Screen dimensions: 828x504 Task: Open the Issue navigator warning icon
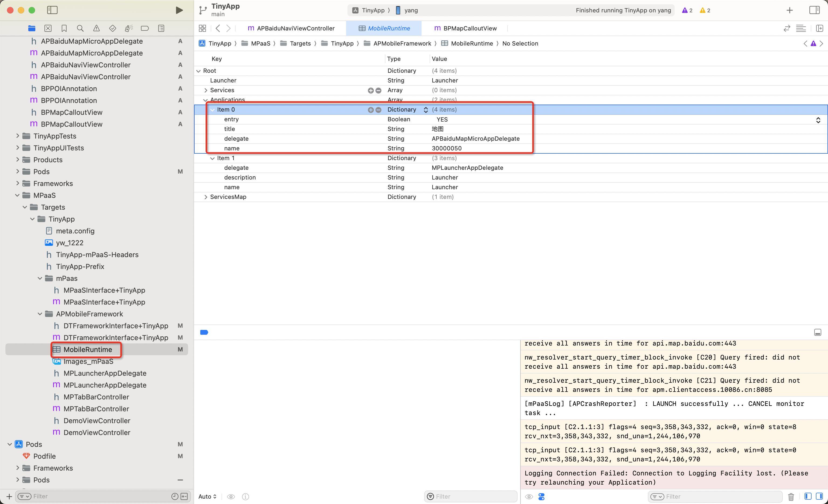pos(96,28)
